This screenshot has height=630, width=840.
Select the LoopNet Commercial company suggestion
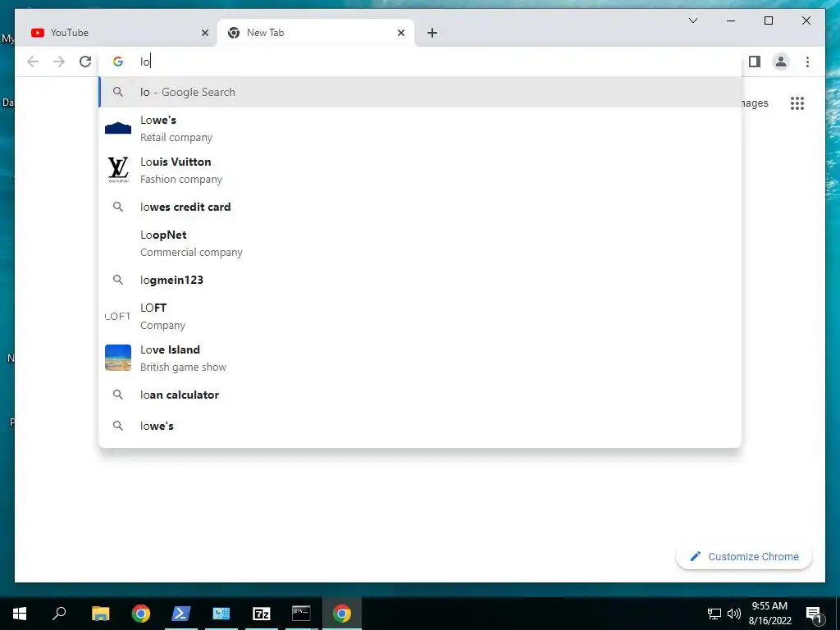pyautogui.click(x=420, y=243)
